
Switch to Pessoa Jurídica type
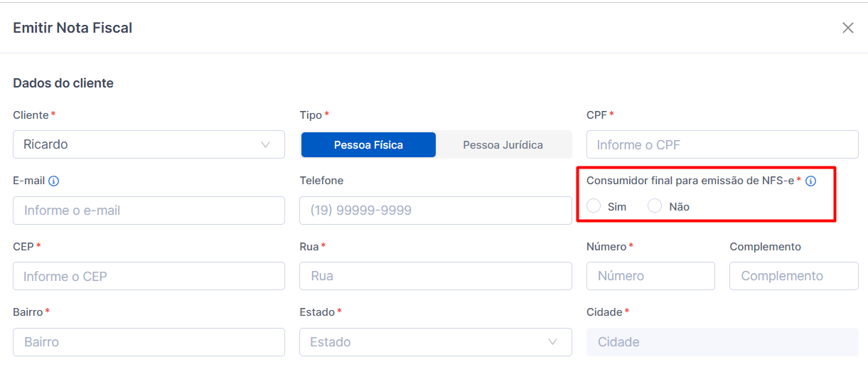pyautogui.click(x=503, y=144)
